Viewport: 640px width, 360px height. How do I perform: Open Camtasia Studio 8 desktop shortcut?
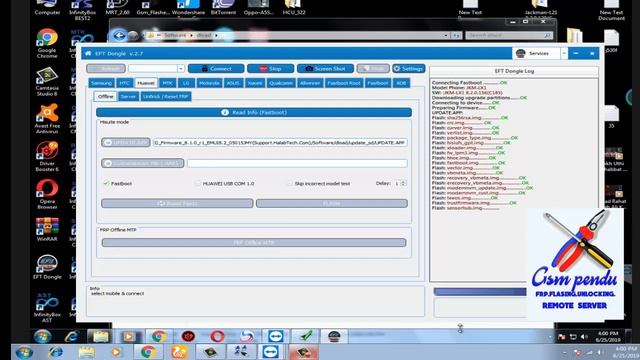[x=47, y=81]
